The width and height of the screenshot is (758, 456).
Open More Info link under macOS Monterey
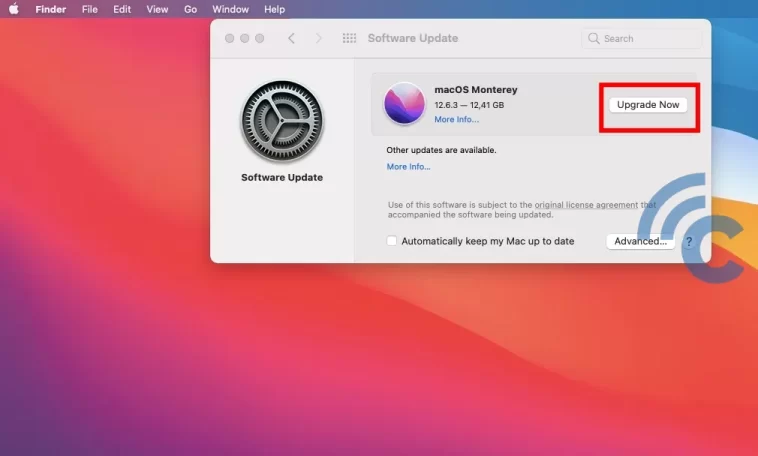pyautogui.click(x=456, y=119)
